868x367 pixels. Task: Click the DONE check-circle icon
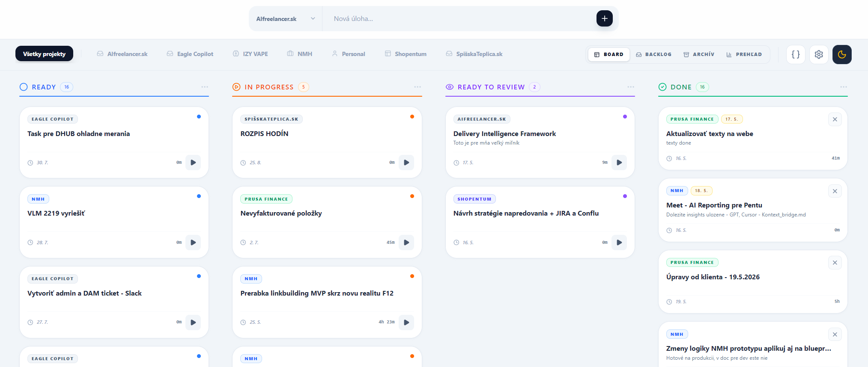click(662, 87)
